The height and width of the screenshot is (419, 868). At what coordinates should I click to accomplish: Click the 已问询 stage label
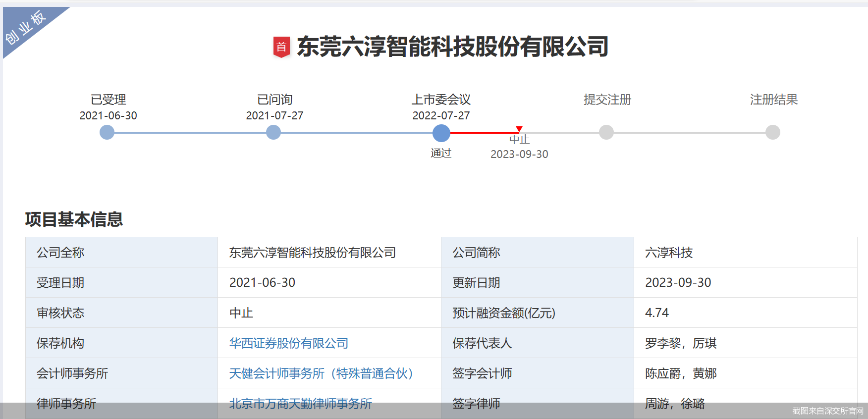pos(275,100)
